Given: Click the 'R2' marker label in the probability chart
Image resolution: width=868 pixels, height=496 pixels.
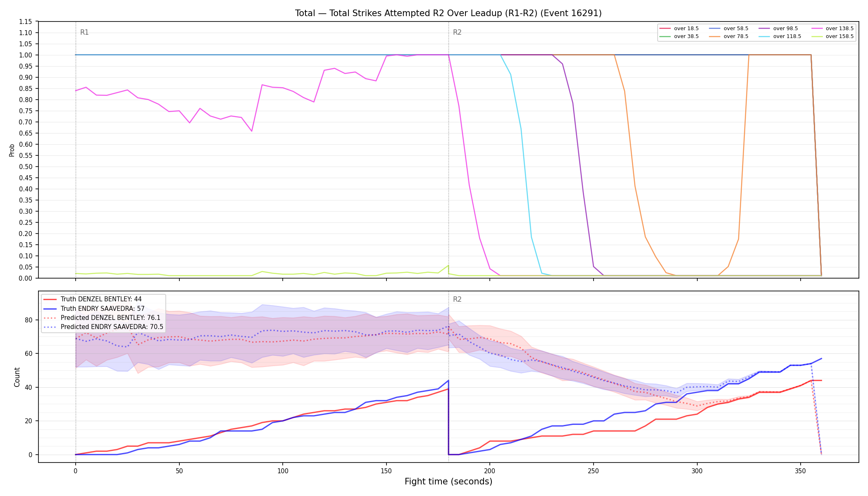Looking at the screenshot, I should pos(457,32).
